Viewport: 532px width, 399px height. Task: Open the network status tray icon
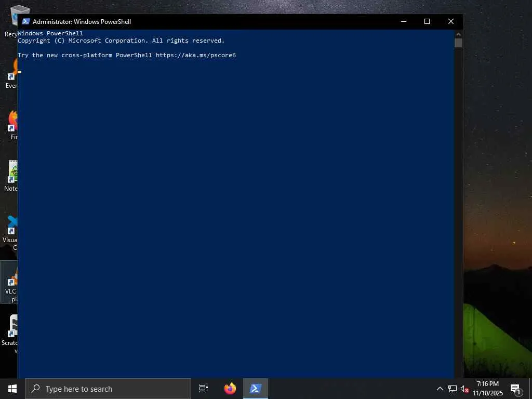click(x=453, y=389)
